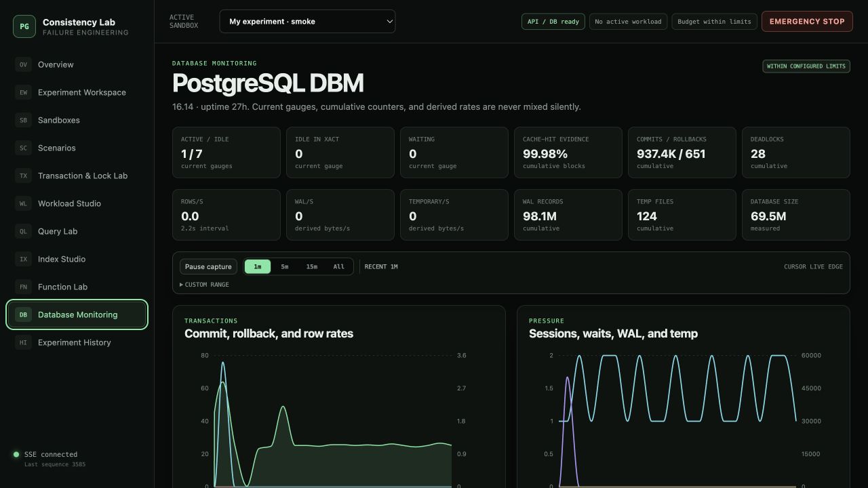Click the TX icon beside Transaction & Lock Lab
This screenshot has height=488, width=868.
pyautogui.click(x=23, y=176)
